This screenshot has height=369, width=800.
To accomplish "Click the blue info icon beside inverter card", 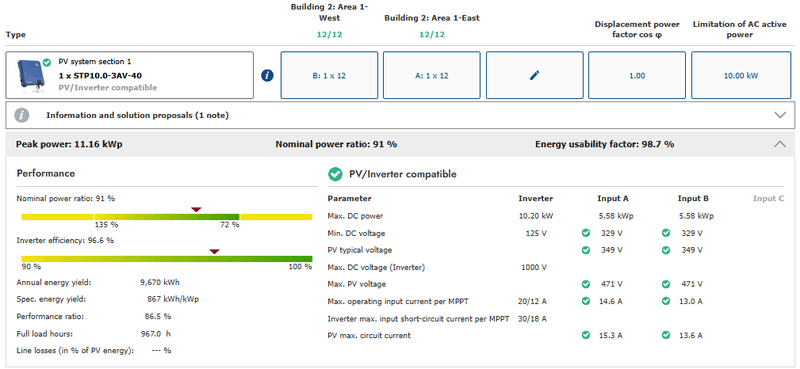I will (x=267, y=76).
